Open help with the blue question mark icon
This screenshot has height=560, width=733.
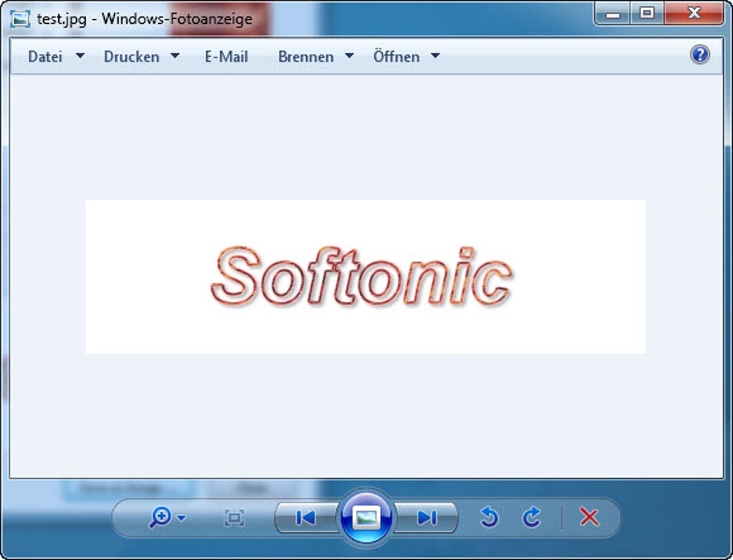pyautogui.click(x=700, y=55)
